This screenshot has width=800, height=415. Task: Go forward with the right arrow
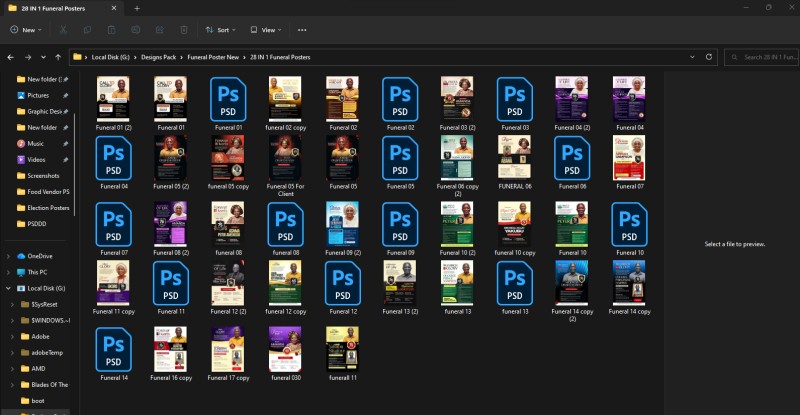tap(28, 57)
